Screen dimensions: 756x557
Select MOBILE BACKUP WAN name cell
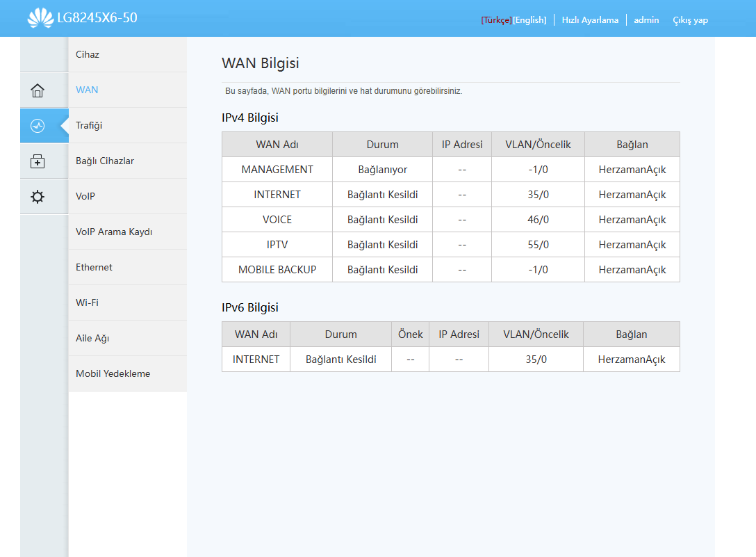click(277, 270)
